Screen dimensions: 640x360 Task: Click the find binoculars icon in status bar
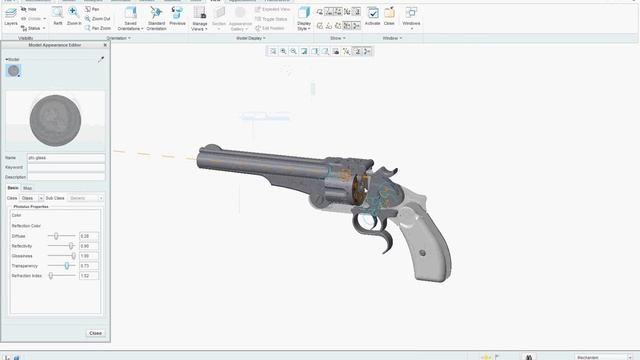pos(529,357)
